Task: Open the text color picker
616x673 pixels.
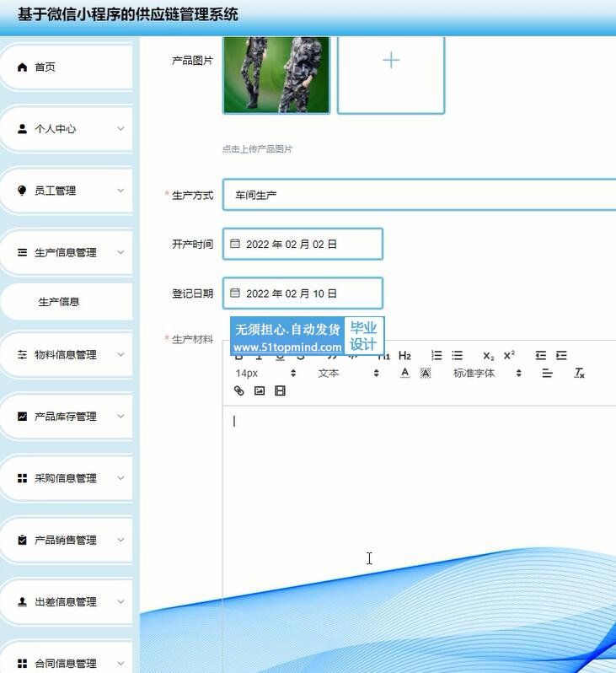Action: [404, 373]
